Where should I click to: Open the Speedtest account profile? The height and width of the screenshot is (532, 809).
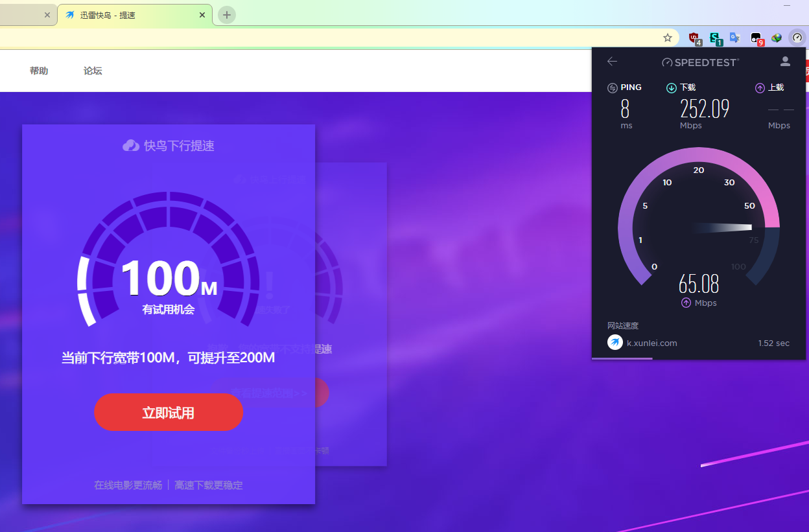(x=785, y=62)
